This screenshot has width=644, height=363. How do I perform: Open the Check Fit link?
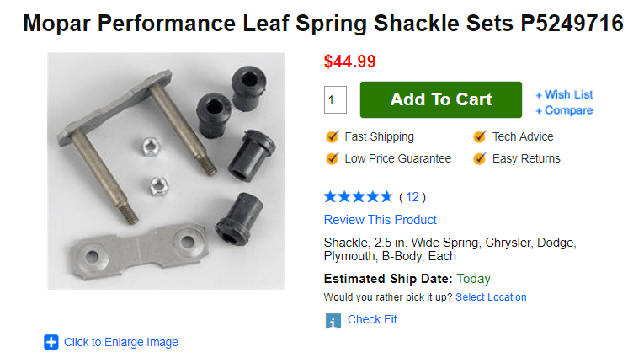click(371, 319)
